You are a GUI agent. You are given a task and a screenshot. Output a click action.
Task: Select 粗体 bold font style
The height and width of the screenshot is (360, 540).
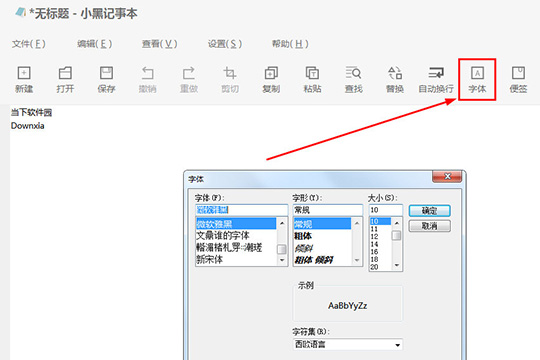[322, 236]
